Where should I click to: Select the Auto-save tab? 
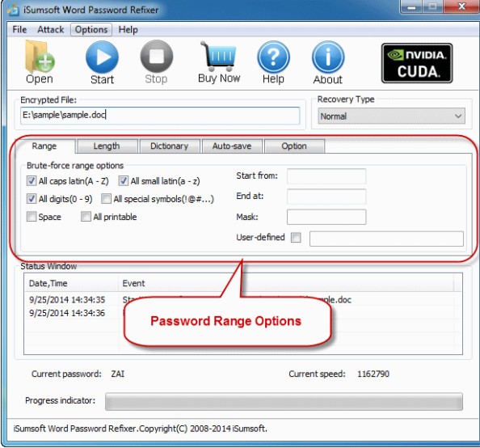232,146
